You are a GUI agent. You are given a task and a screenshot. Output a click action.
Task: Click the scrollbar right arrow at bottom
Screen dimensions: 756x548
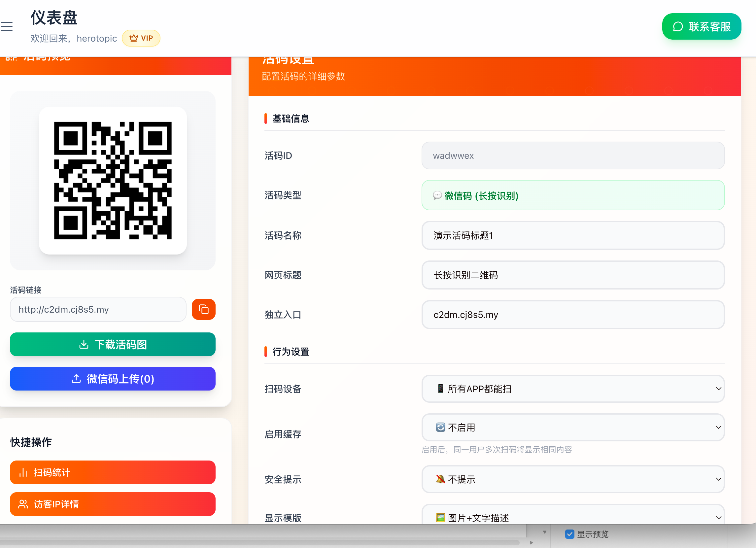click(531, 543)
